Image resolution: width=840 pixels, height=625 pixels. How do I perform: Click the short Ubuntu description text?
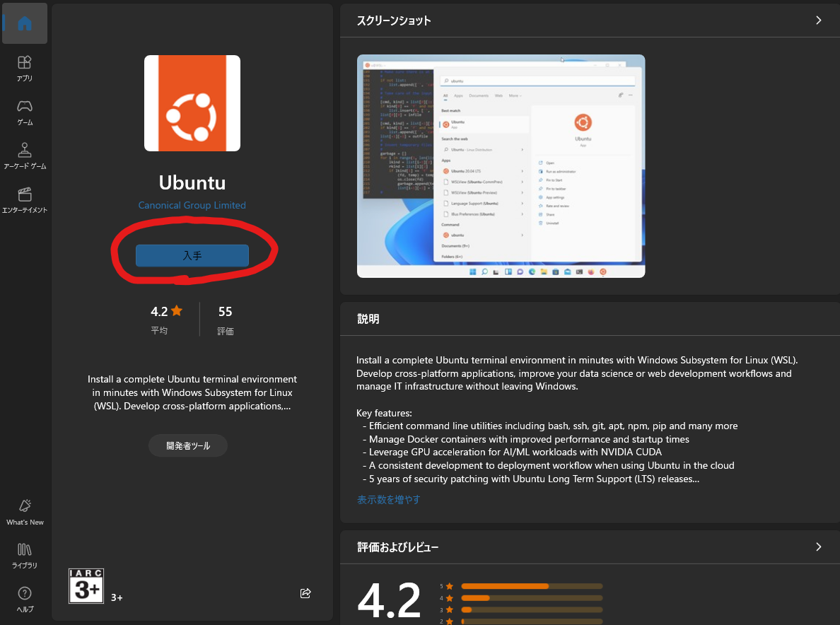tap(192, 392)
